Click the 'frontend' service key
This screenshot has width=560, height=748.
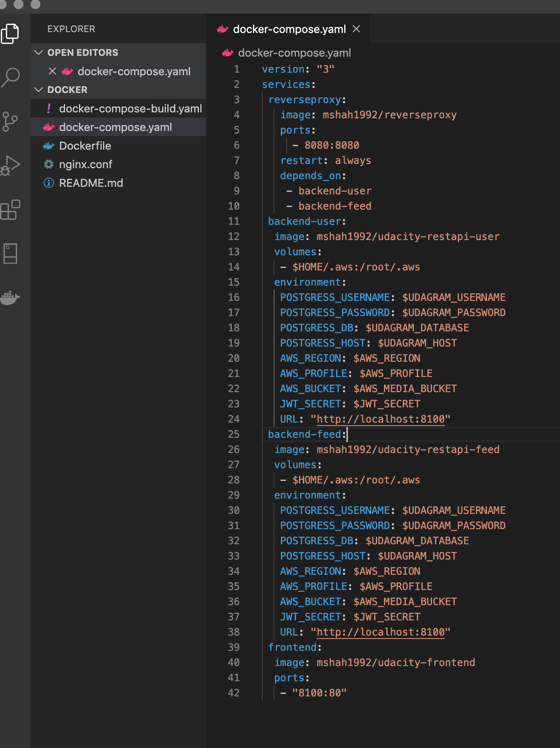tap(292, 647)
